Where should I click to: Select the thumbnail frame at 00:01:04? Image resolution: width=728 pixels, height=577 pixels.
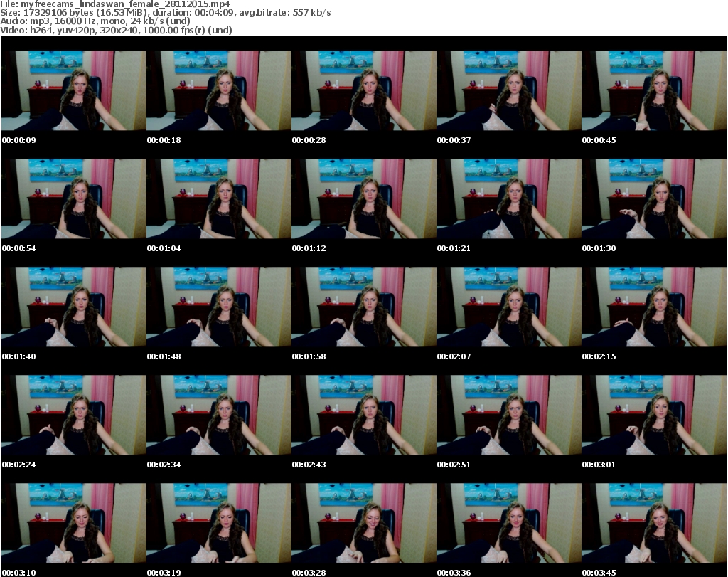point(219,198)
